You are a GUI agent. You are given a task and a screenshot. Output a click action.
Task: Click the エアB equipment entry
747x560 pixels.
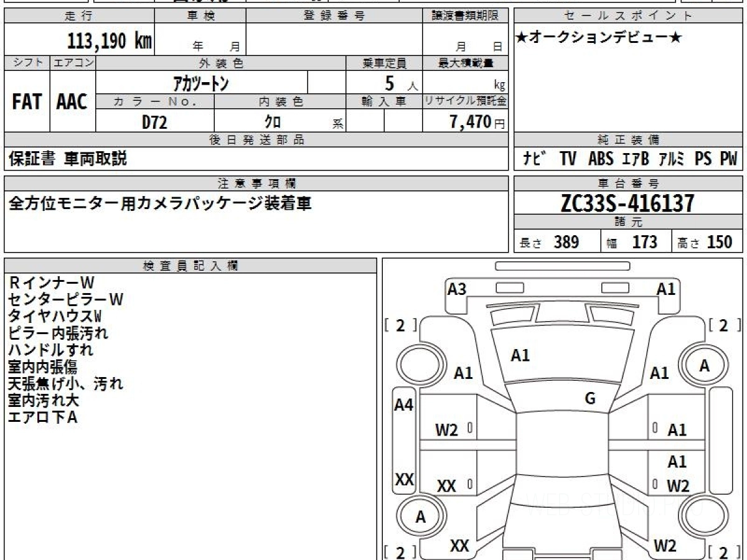coord(636,159)
